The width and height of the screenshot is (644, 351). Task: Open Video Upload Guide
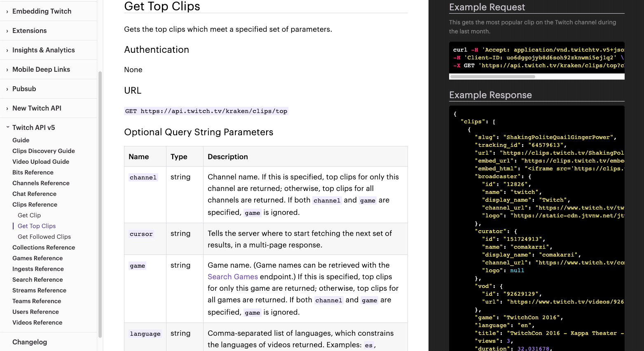(41, 162)
